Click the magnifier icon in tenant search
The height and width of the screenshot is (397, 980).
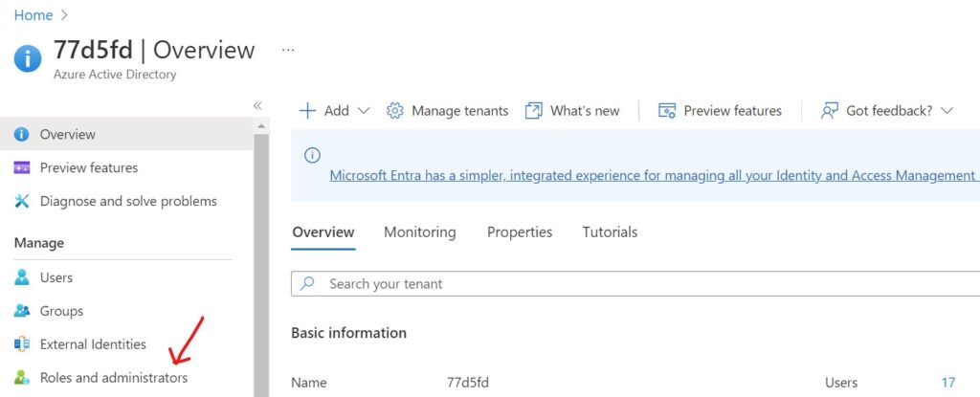pos(307,284)
